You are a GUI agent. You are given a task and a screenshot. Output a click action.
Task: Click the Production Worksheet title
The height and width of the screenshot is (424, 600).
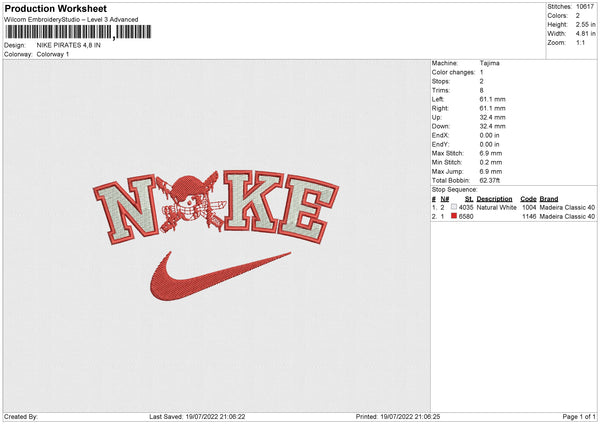tap(56, 9)
